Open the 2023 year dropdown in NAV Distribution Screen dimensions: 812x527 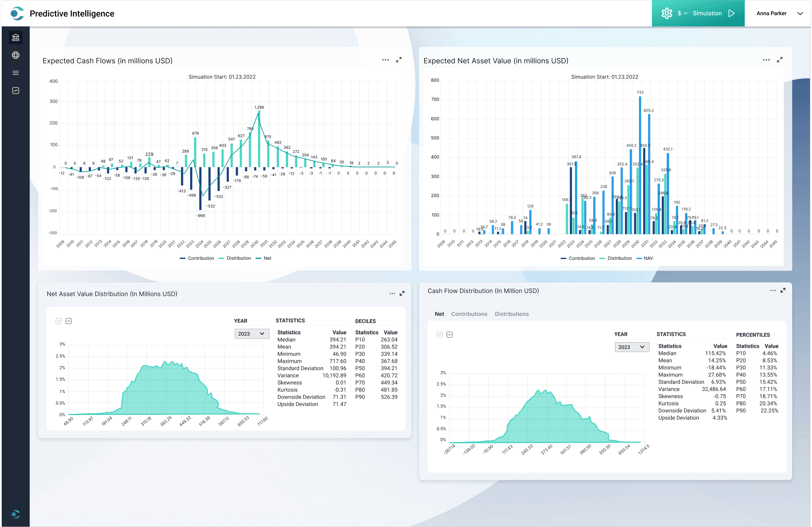pyautogui.click(x=252, y=334)
